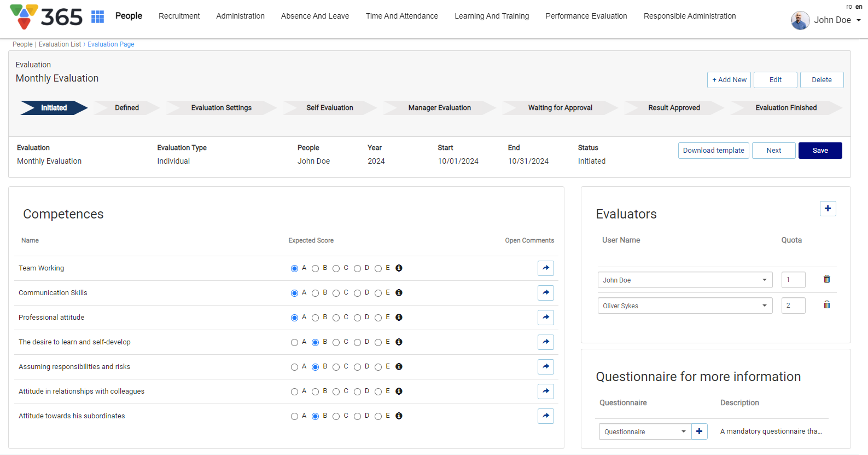This screenshot has width=868, height=455.
Task: Expand the Questionnaire dropdown
Action: pos(645,431)
